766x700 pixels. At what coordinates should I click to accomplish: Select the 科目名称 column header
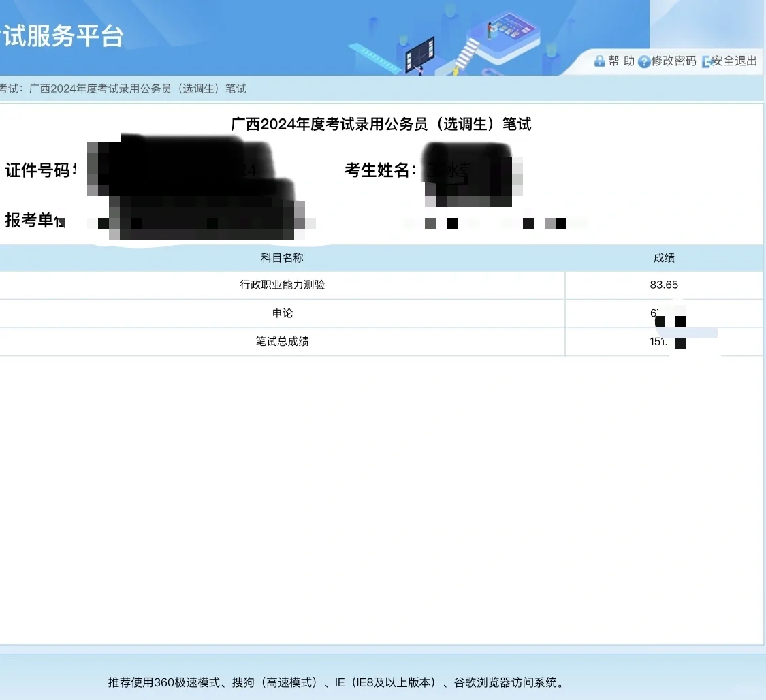coord(281,258)
